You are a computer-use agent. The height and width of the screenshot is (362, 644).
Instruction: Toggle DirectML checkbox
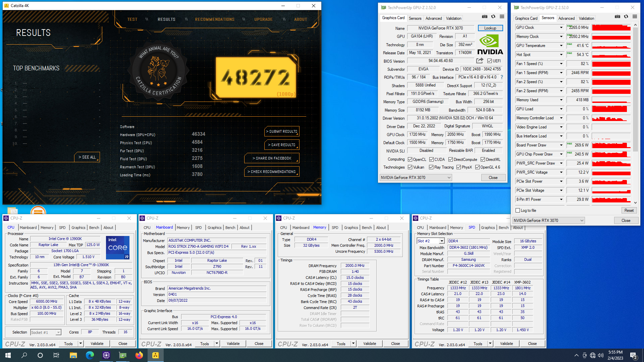(483, 160)
